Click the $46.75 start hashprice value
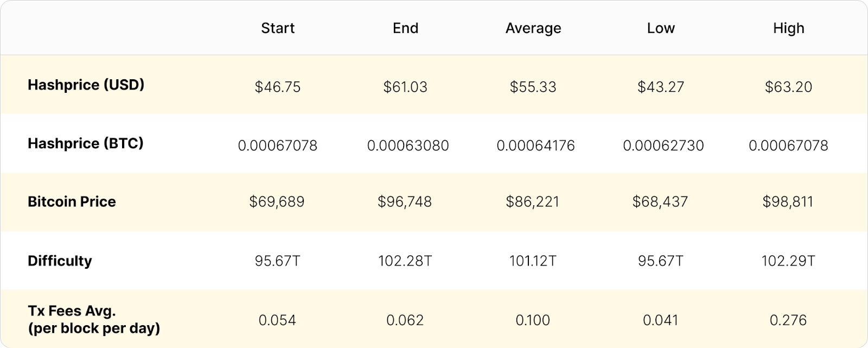 pos(277,87)
